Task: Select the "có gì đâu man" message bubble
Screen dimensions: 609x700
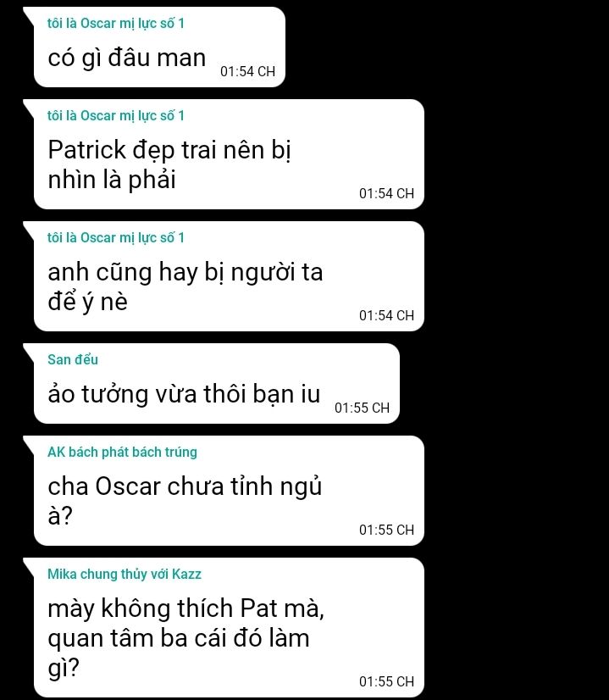Action: (159, 47)
